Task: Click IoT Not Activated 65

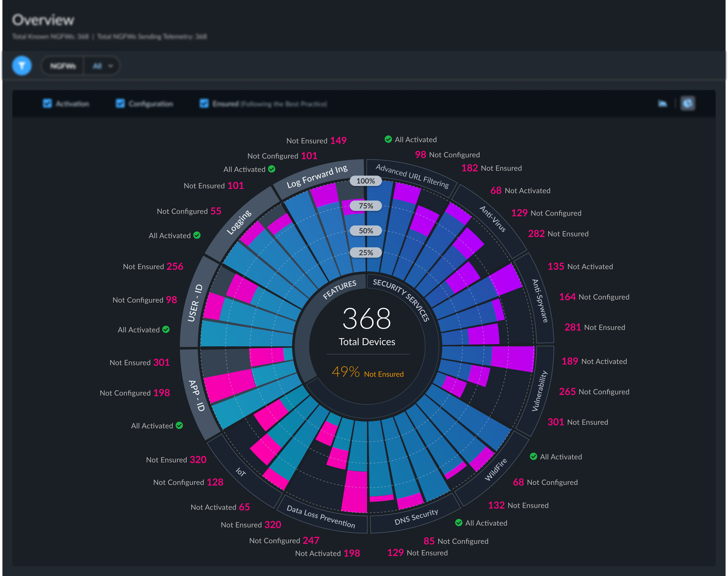Action: (220, 507)
